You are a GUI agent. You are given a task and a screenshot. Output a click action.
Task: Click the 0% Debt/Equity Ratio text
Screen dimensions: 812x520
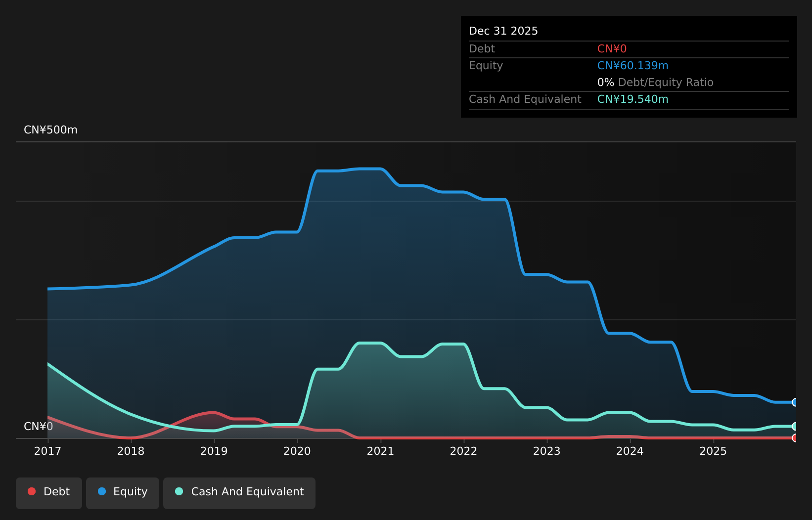(655, 83)
